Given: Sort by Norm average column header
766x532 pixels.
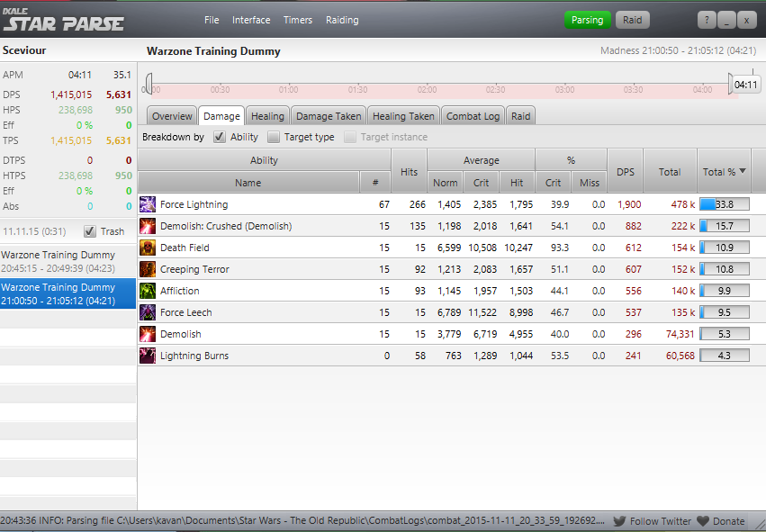Looking at the screenshot, I should click(x=445, y=183).
